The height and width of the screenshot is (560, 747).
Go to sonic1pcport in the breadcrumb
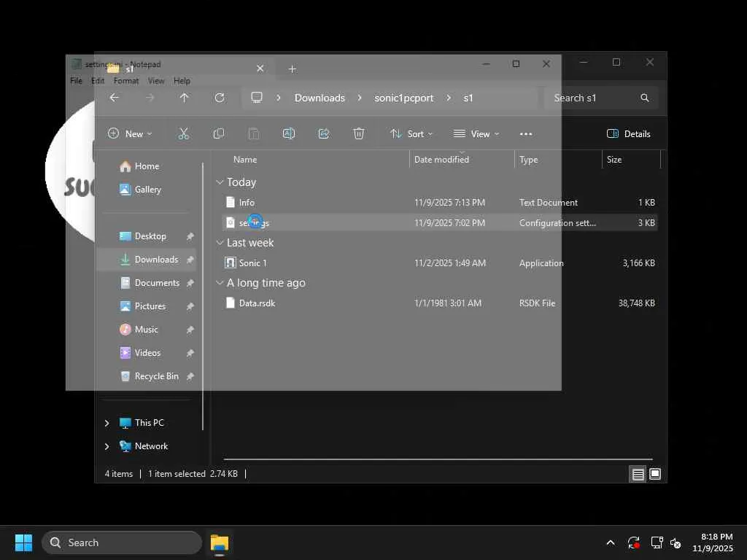[x=404, y=98]
